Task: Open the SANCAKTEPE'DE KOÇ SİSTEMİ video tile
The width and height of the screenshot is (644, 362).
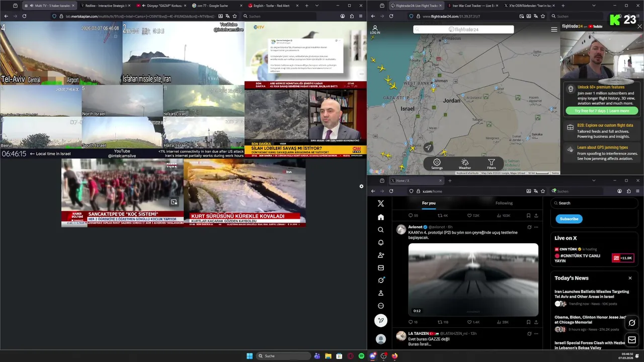Action: tap(122, 193)
